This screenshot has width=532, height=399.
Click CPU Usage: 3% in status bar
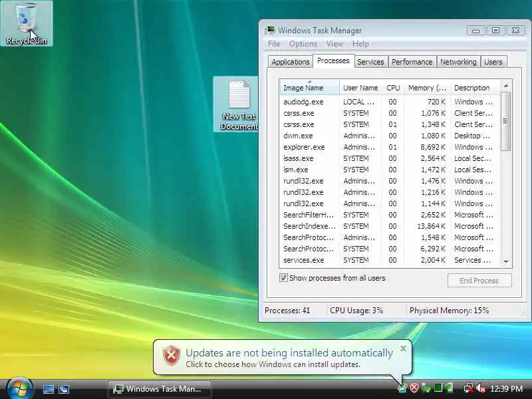(x=356, y=311)
